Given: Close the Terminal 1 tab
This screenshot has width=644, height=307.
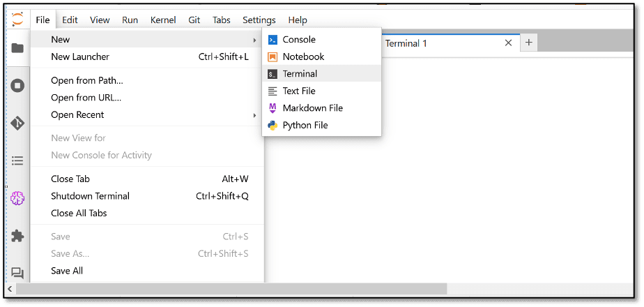Looking at the screenshot, I should tap(508, 43).
